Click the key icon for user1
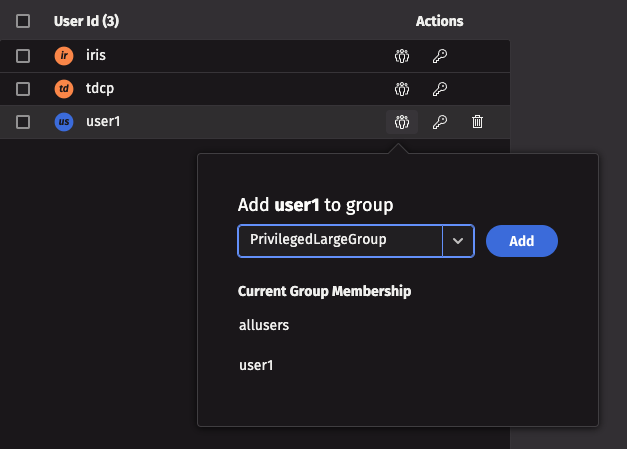The width and height of the screenshot is (627, 449). [439, 122]
